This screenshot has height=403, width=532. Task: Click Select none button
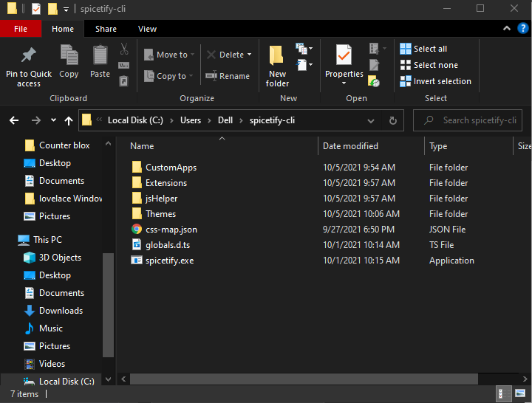[429, 65]
